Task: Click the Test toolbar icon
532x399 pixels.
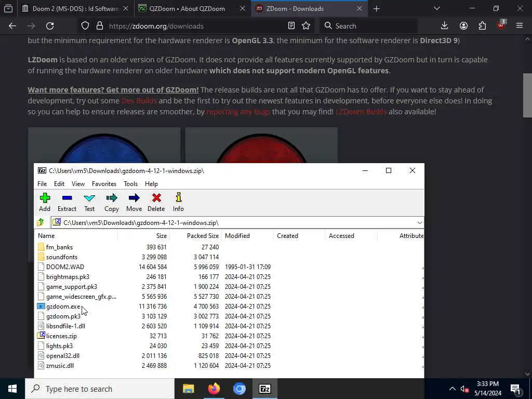Action: click(x=89, y=202)
